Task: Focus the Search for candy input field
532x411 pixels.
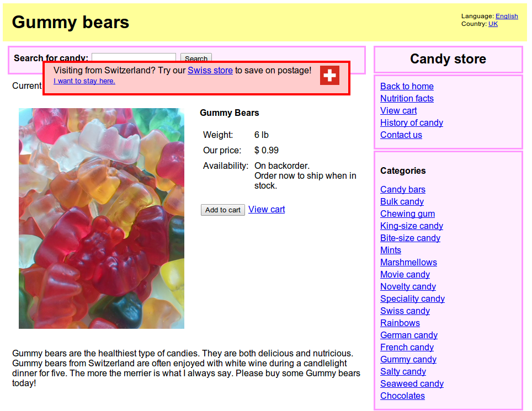Action: 134,57
